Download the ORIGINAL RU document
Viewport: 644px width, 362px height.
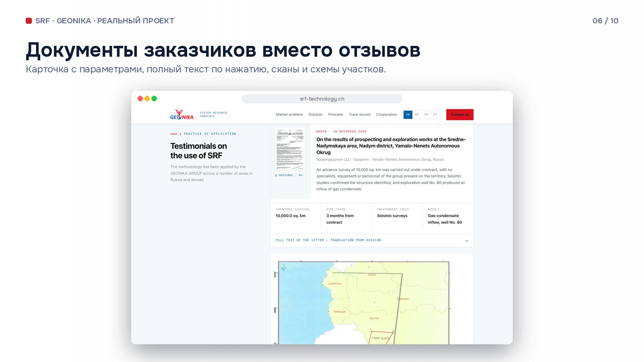pos(289,175)
